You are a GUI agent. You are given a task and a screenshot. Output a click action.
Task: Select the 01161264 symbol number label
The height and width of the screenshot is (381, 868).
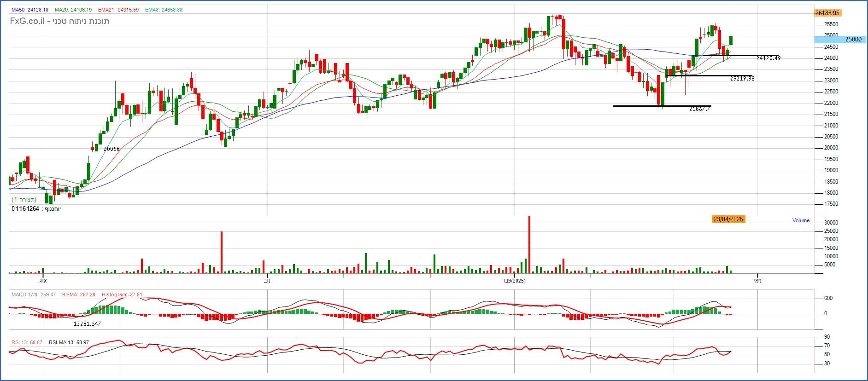click(25, 209)
